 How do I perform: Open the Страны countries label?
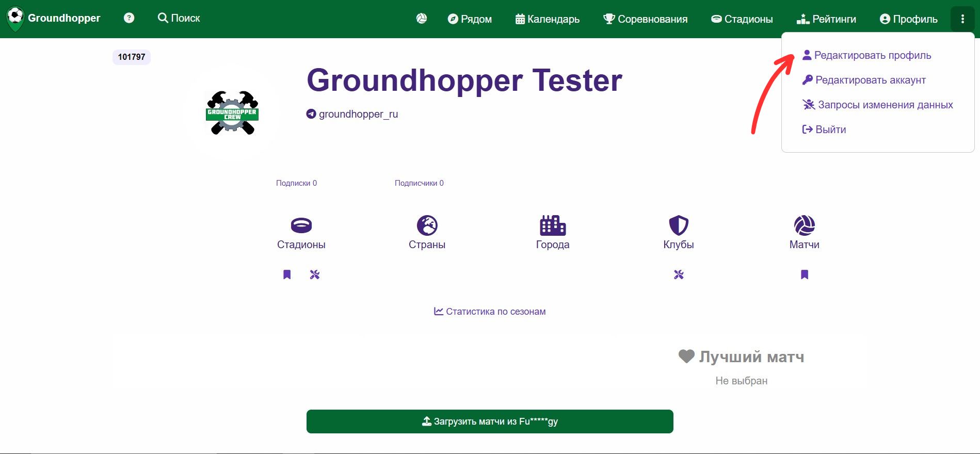point(427,245)
